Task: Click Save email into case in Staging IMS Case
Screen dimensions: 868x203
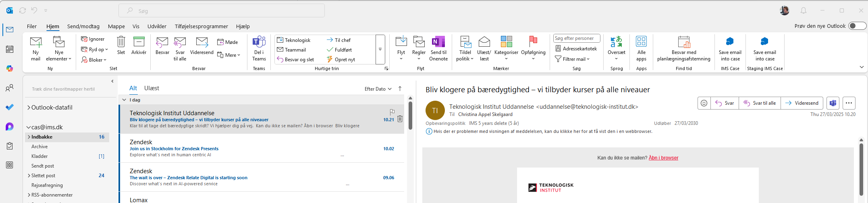Action: [x=764, y=49]
